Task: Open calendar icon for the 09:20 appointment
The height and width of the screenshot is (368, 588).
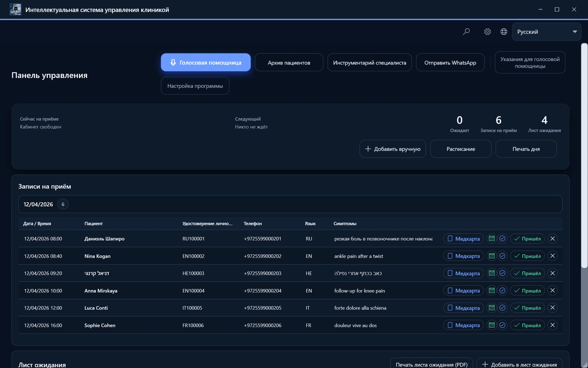Action: 492,273
